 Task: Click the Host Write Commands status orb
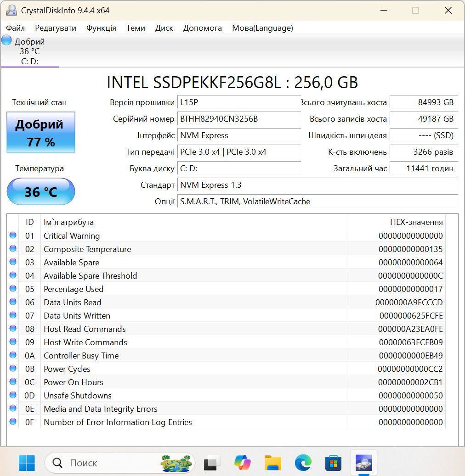[x=13, y=342]
